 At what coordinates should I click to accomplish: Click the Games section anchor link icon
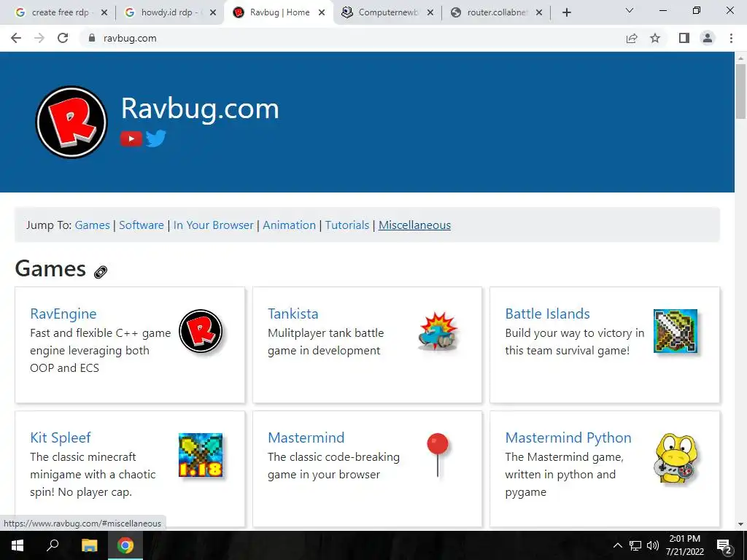coord(101,272)
